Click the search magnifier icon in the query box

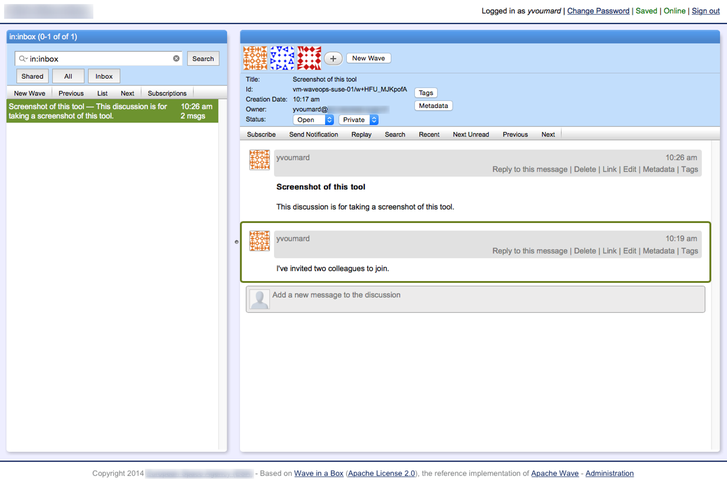tap(23, 59)
